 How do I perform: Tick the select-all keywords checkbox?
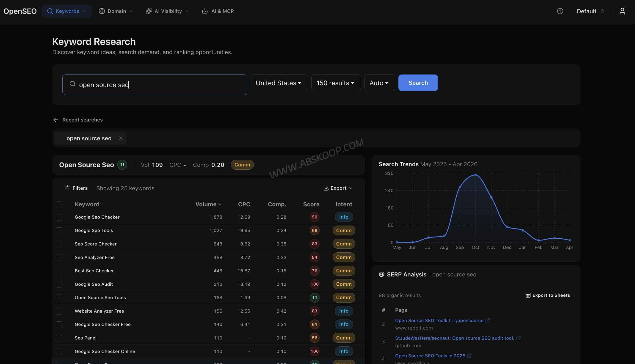(x=59, y=204)
